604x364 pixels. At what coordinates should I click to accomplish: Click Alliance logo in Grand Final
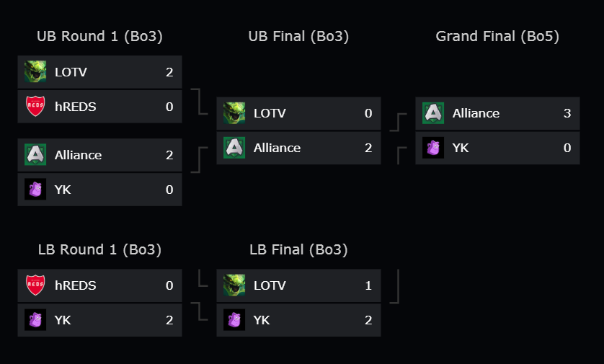click(x=433, y=113)
